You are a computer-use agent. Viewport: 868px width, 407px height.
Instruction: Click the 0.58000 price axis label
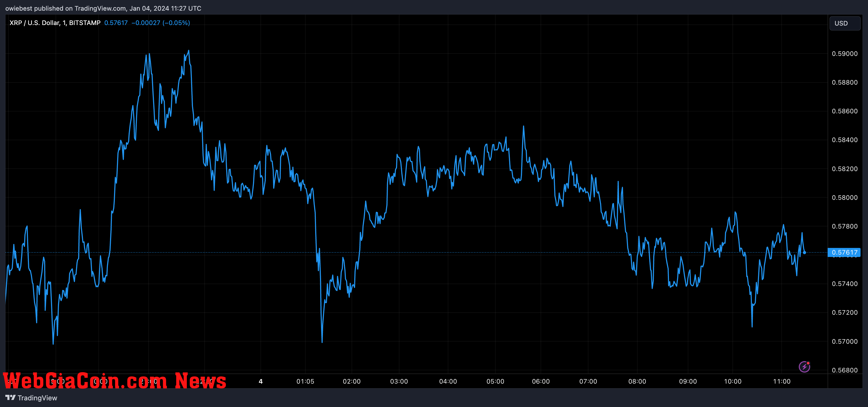pos(845,197)
